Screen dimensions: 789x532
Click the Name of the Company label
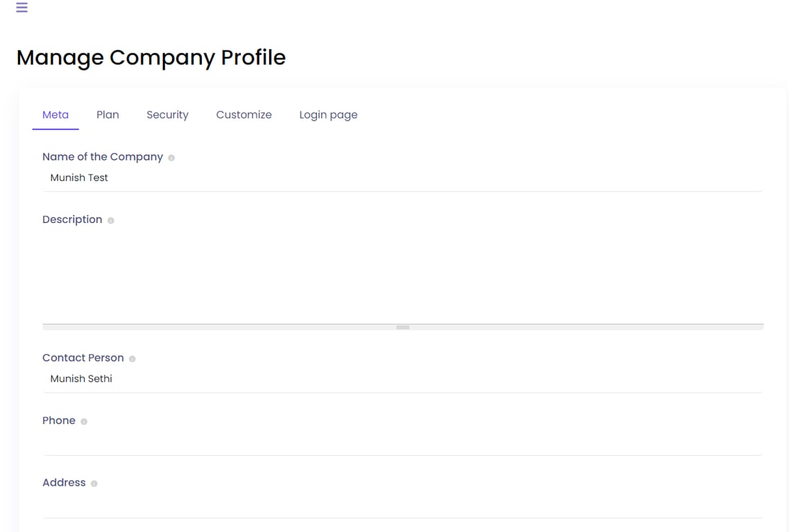103,157
